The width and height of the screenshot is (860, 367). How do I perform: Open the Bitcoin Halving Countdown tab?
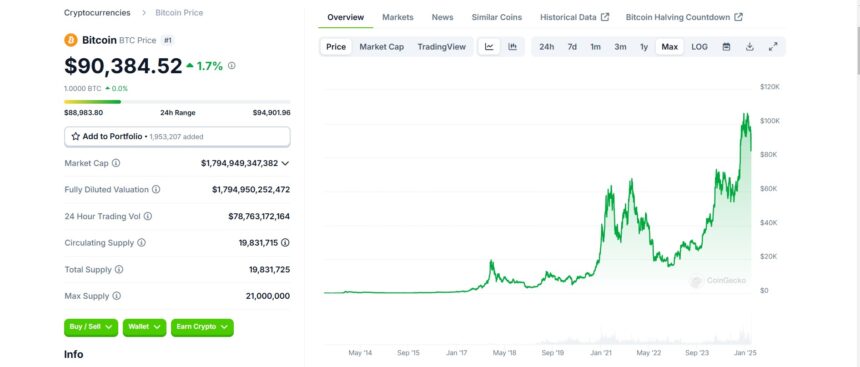(684, 17)
